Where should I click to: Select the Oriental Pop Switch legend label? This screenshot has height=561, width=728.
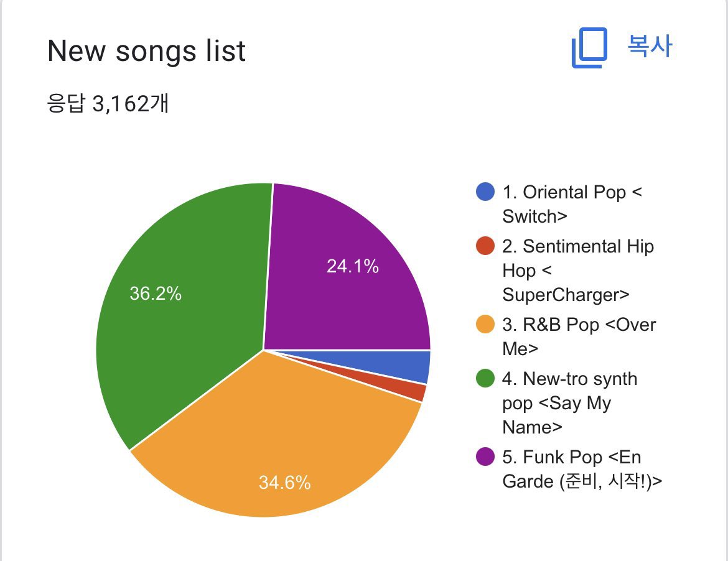click(x=571, y=204)
